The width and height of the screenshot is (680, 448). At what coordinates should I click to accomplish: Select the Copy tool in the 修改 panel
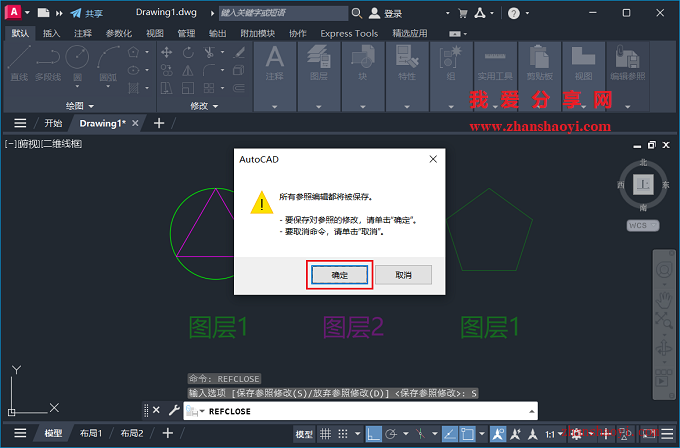click(x=167, y=70)
